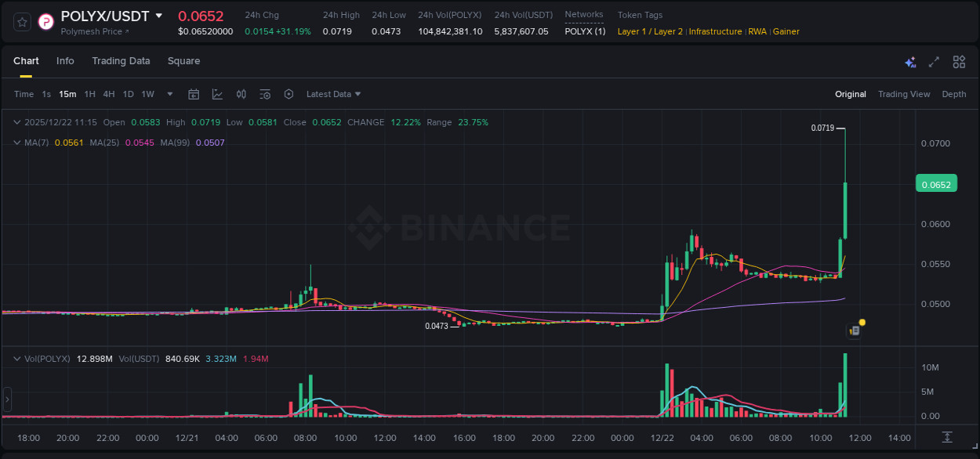This screenshot has width=980, height=459.
Task: Open the candlestick settings icon
Action: [241, 94]
